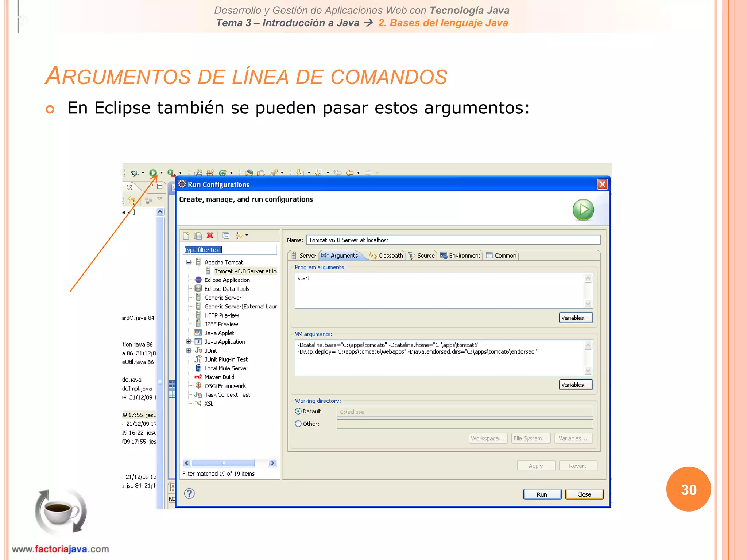Click the Debug bug toolbar icon
747x560 pixels.
(134, 173)
